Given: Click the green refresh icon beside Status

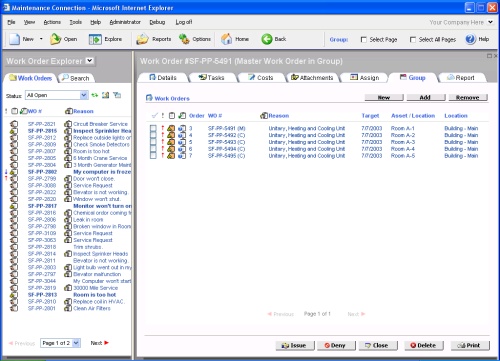Looking at the screenshot, I should pyautogui.click(x=95, y=95).
